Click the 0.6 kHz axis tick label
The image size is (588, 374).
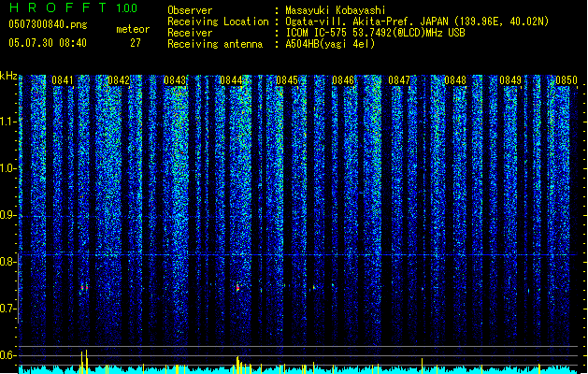coord(8,355)
